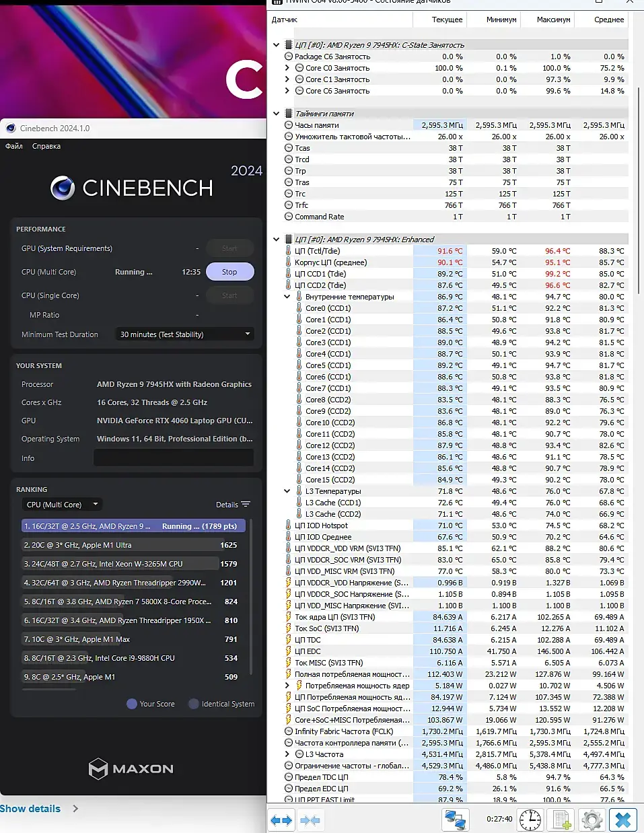The width and height of the screenshot is (644, 833).
Task: Click the logging sheet icon with green plus
Action: point(561,820)
